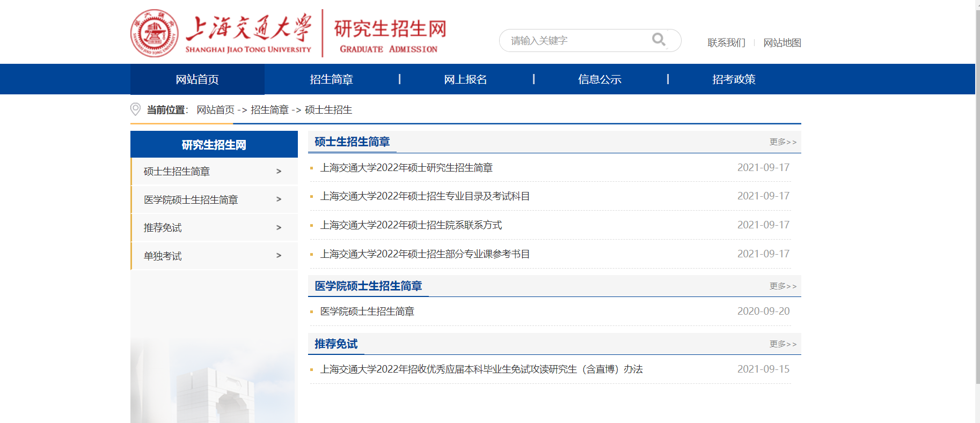Click date 2020-09-20
980x423 pixels.
tap(763, 311)
